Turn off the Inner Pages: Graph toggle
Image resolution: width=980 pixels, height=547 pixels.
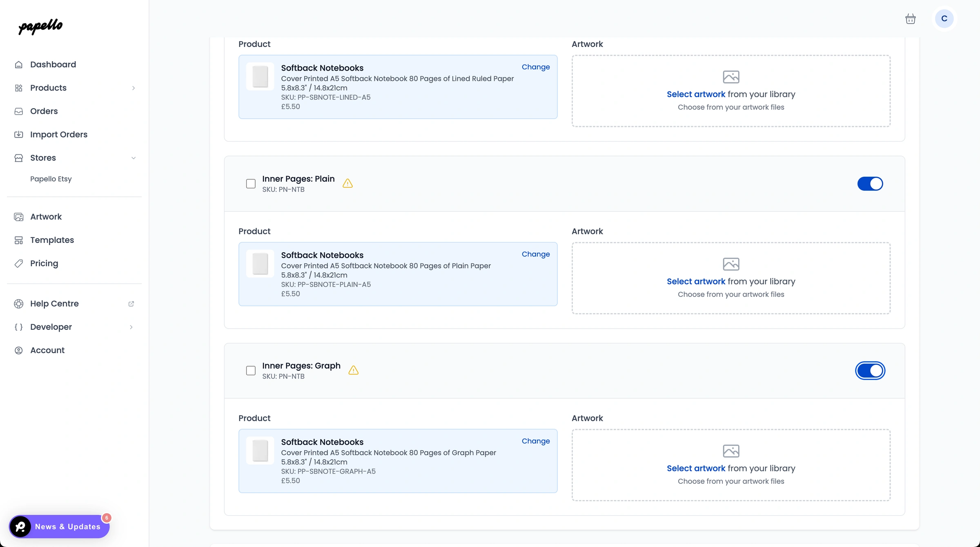pos(870,370)
